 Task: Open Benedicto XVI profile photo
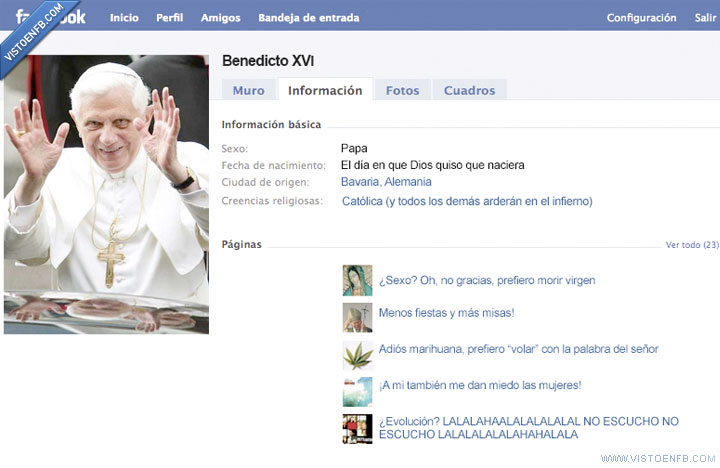point(107,194)
